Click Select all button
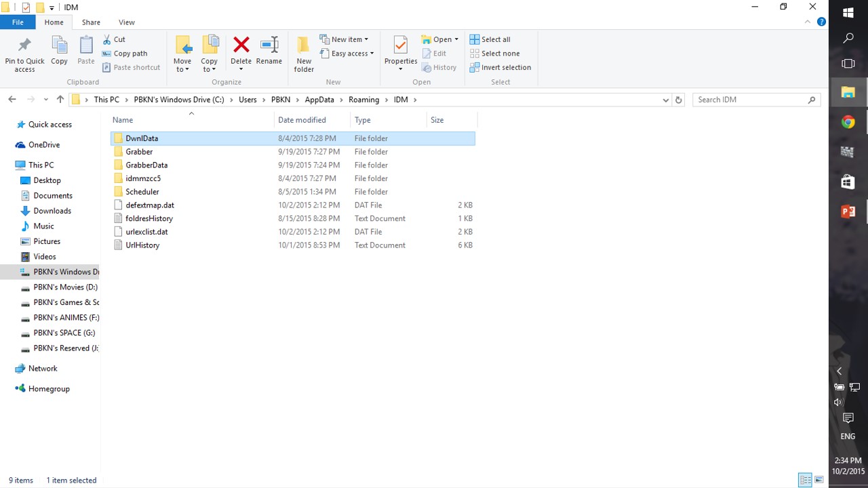 [x=490, y=39]
